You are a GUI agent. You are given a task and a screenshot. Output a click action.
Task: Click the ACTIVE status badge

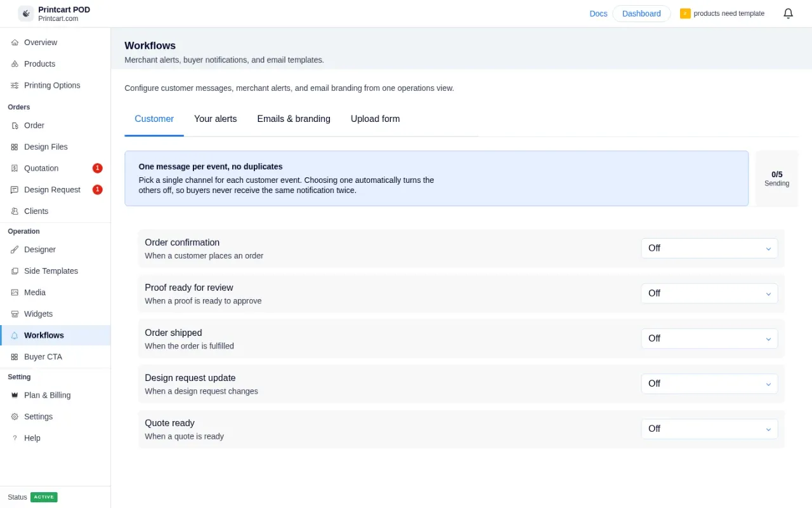(44, 497)
